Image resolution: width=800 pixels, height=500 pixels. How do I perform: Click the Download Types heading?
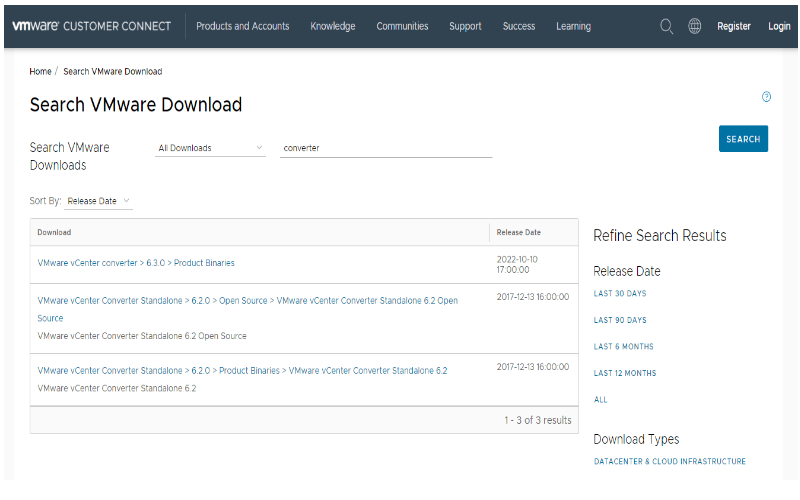[636, 439]
